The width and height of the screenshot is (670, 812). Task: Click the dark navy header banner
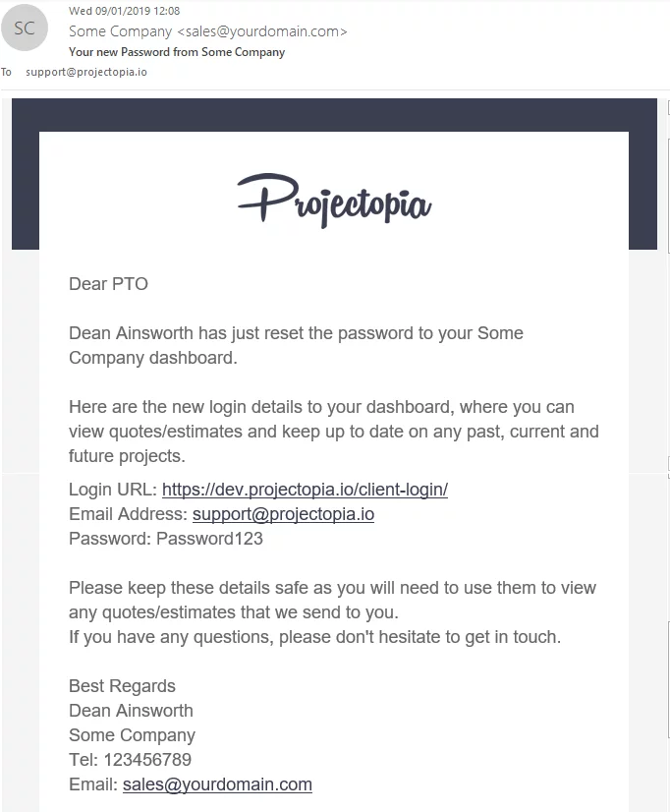coord(334,114)
